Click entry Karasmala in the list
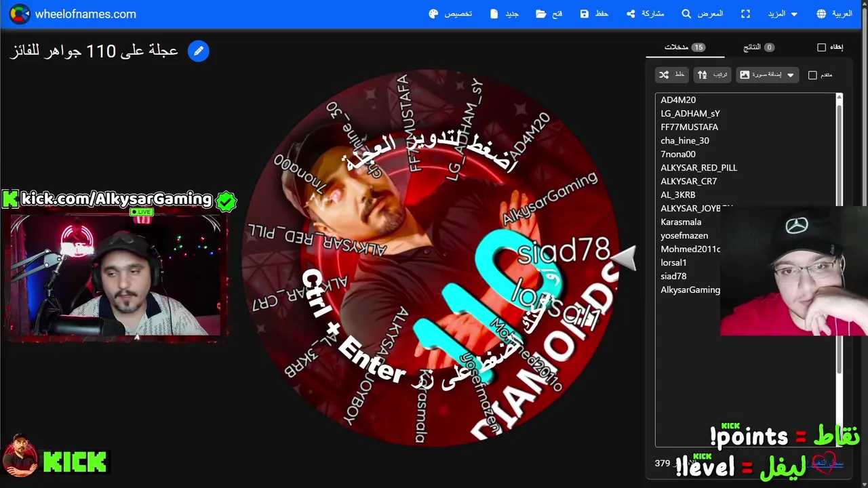 [681, 222]
